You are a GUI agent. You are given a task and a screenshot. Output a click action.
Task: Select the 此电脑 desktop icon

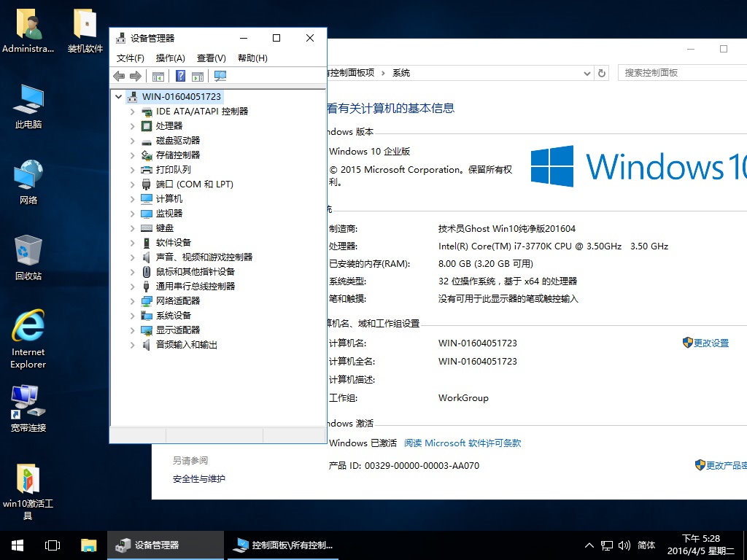coord(28,106)
